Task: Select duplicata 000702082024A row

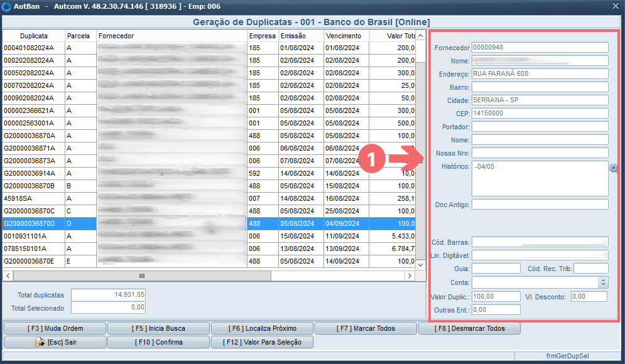Action: tap(209, 85)
